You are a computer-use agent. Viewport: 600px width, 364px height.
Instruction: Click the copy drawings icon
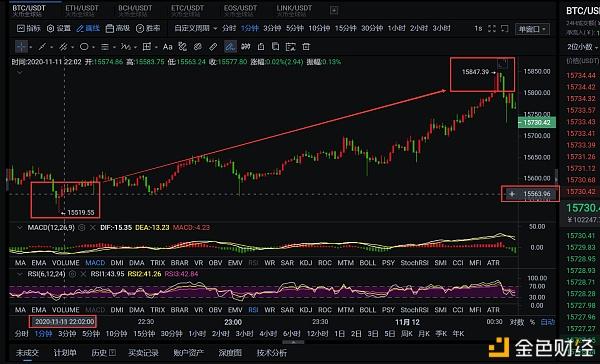[x=275, y=47]
